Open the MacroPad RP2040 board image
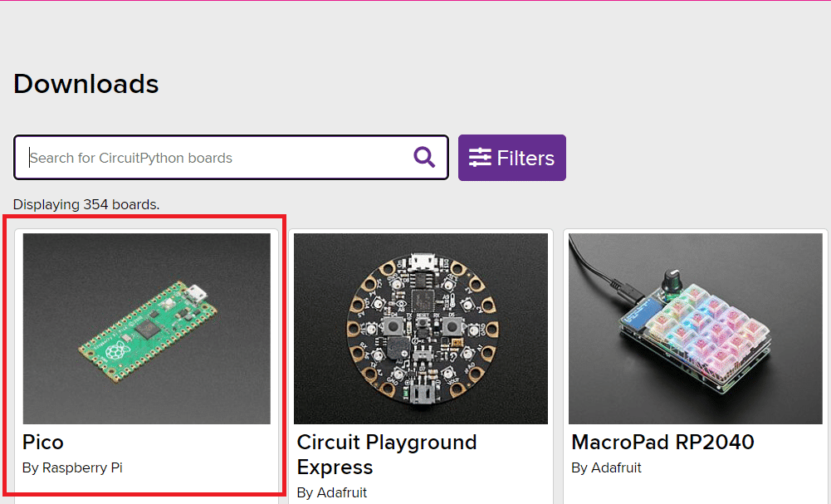Screen dimensions: 831x504 (x=696, y=329)
